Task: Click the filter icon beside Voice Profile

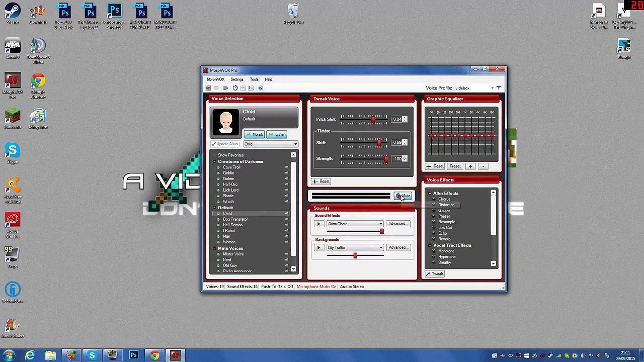Action: click(499, 88)
